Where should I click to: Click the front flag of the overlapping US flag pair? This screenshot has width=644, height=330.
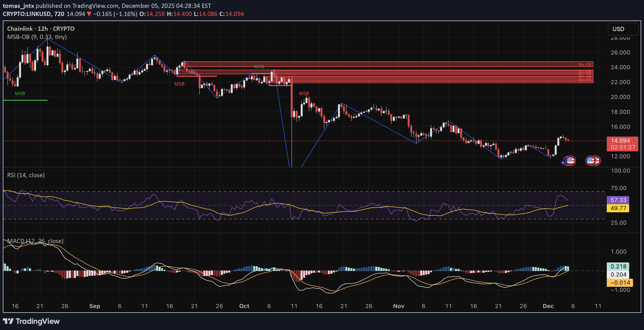click(590, 160)
